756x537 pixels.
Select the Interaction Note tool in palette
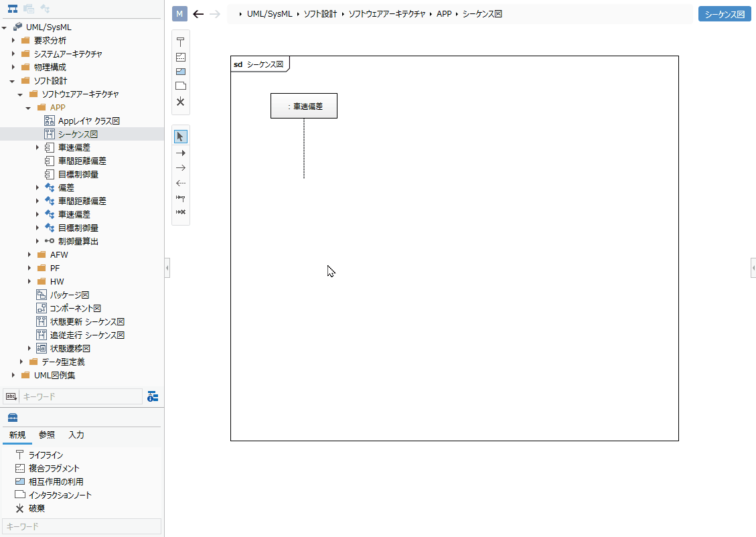point(181,86)
